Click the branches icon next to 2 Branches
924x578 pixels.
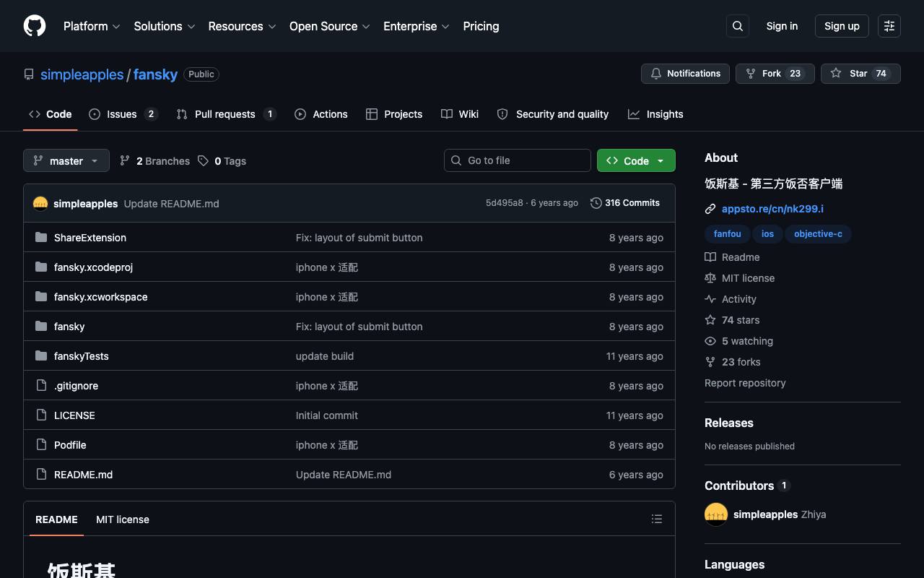(125, 160)
